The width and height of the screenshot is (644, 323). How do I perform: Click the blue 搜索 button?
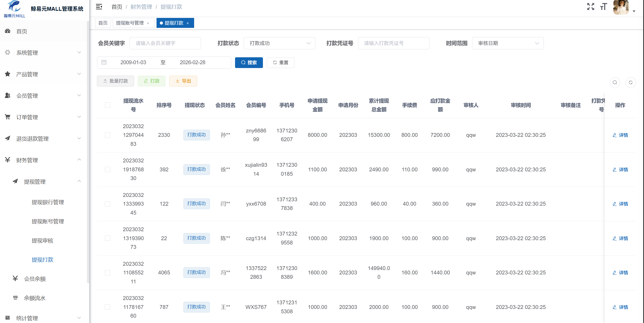pos(249,63)
